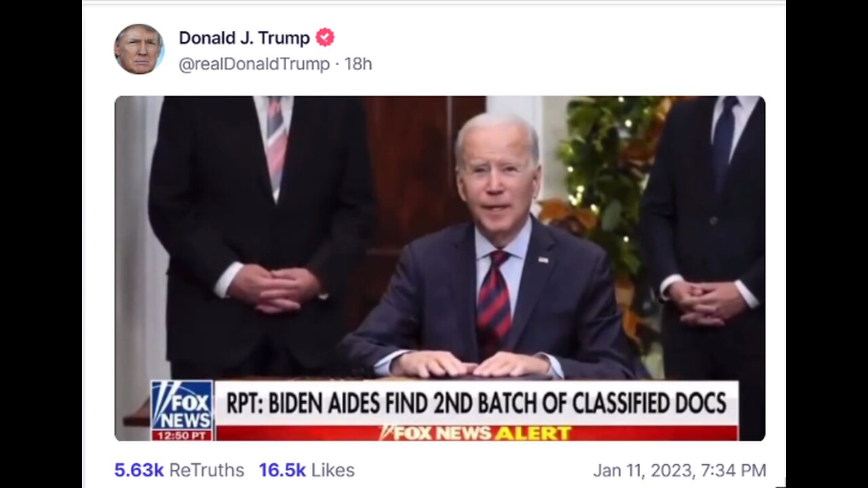Click the Fox News logo in video
The height and width of the screenshot is (488, 868).
point(182,406)
